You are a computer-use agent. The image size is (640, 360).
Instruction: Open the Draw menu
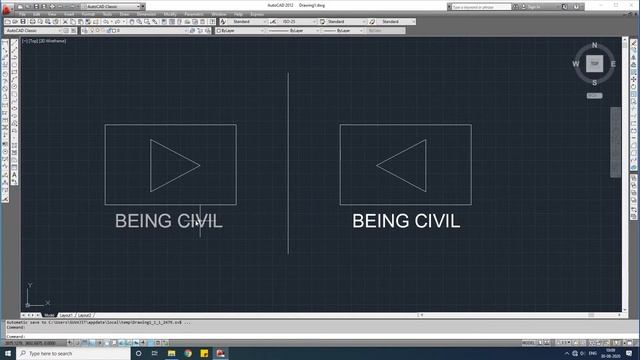click(x=124, y=14)
